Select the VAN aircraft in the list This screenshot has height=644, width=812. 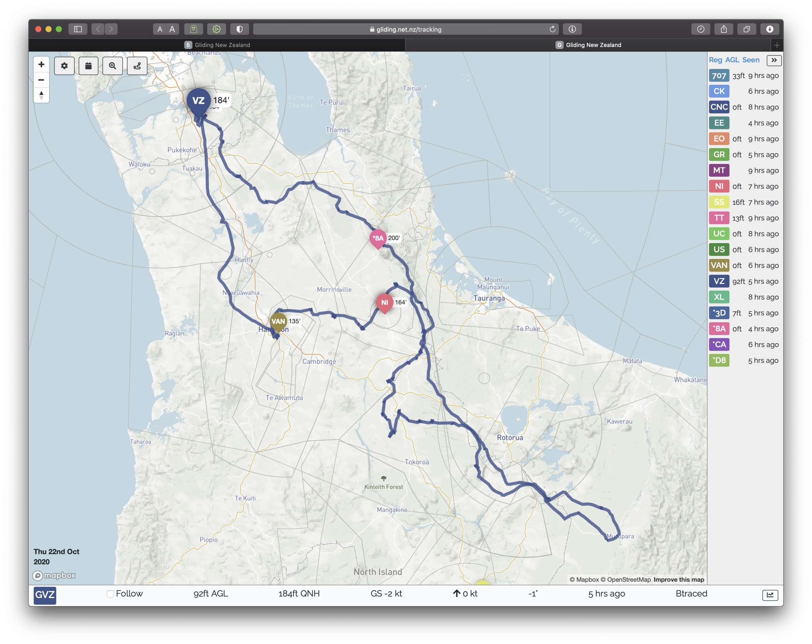719,265
